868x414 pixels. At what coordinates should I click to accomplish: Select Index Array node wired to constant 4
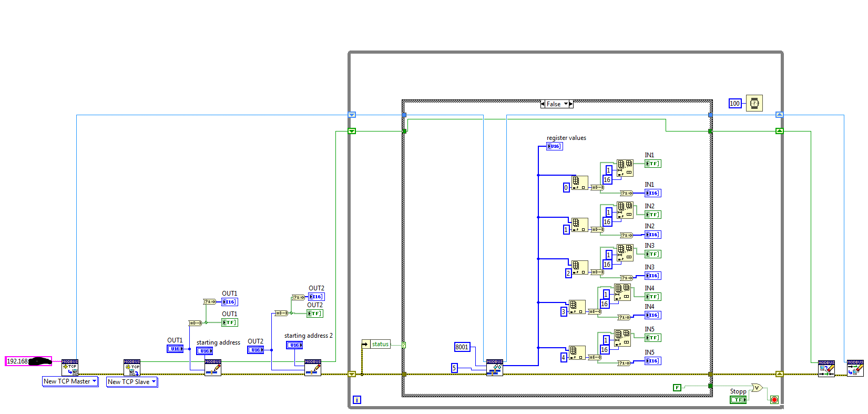[x=577, y=353]
